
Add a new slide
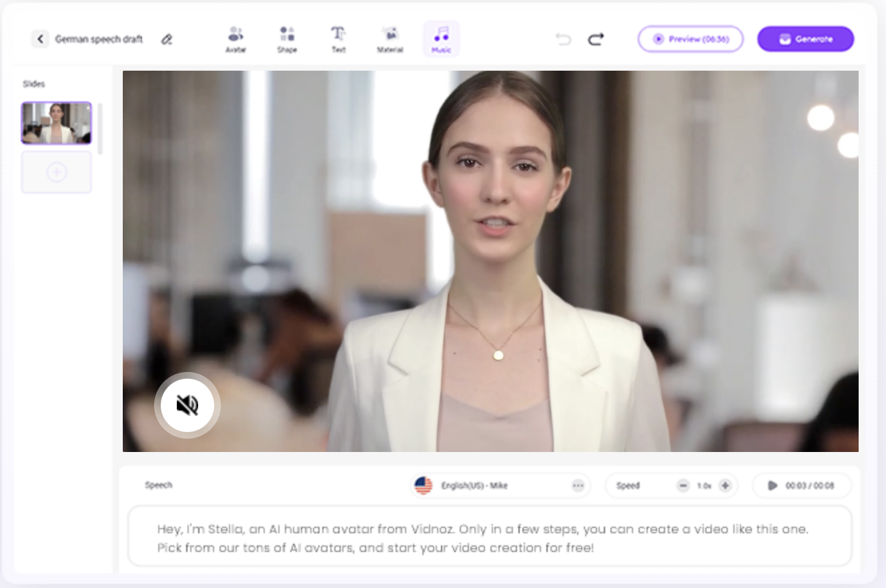57,172
